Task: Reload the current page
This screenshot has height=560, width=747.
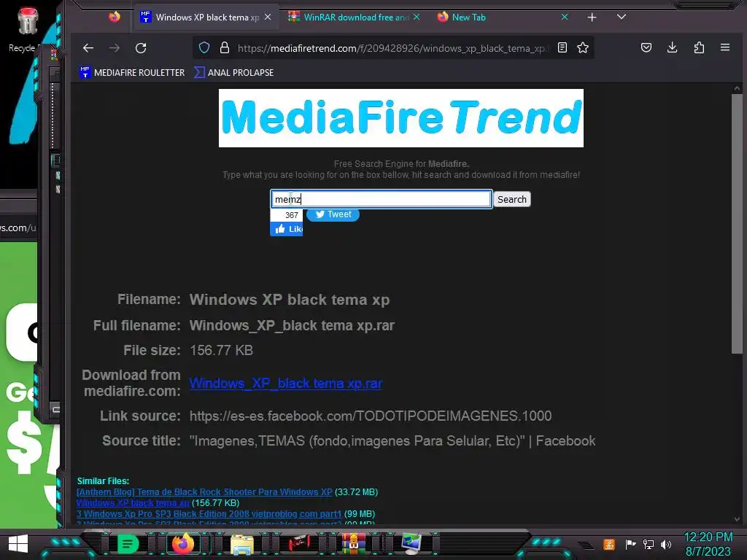Action: coord(141,47)
